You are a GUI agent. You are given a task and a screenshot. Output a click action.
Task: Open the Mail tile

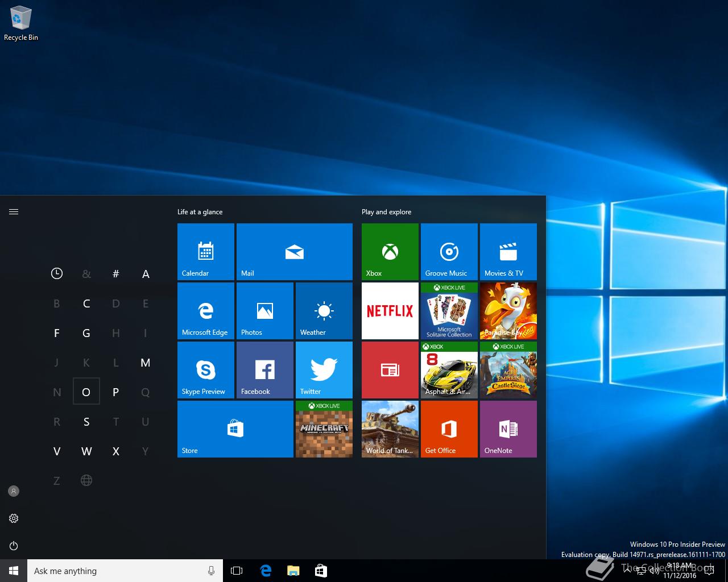pos(295,252)
